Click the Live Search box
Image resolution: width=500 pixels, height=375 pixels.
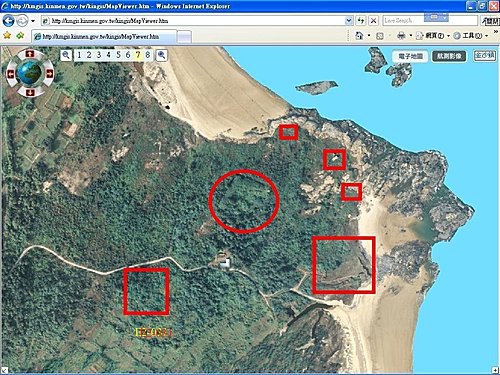[430, 21]
